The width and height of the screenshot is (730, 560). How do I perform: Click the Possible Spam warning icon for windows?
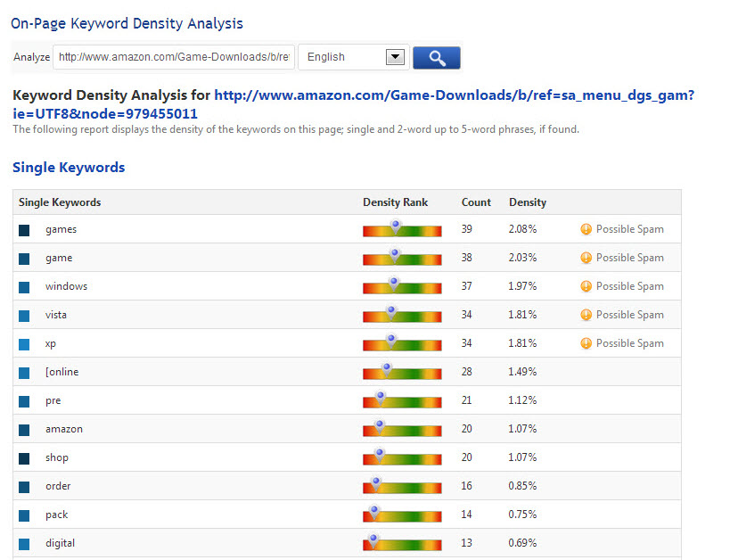[x=586, y=286]
